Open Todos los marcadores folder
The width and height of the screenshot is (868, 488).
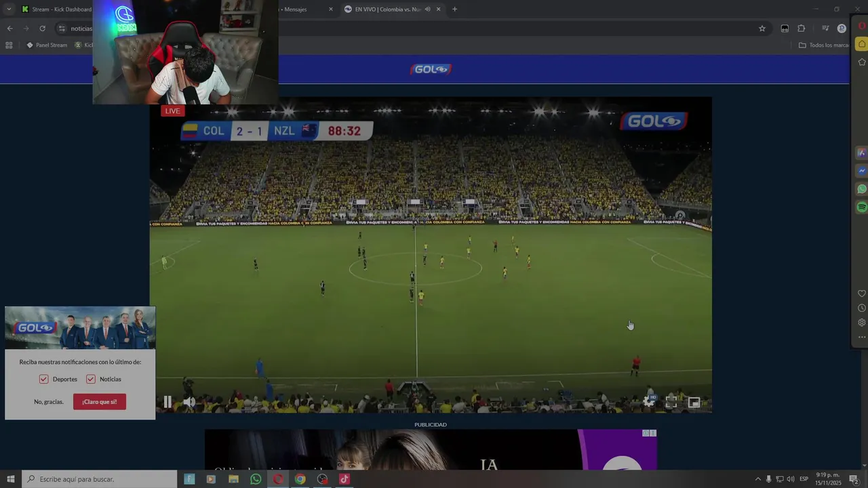pyautogui.click(x=824, y=45)
